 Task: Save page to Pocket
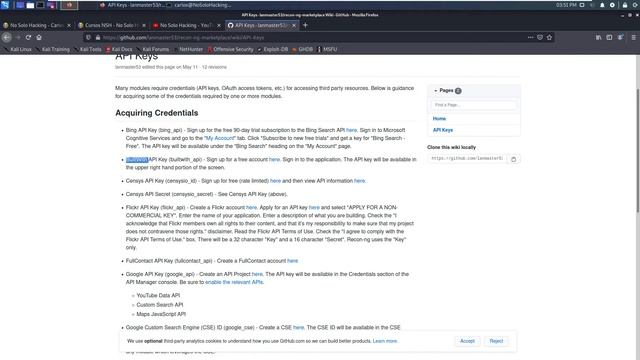(x=540, y=37)
